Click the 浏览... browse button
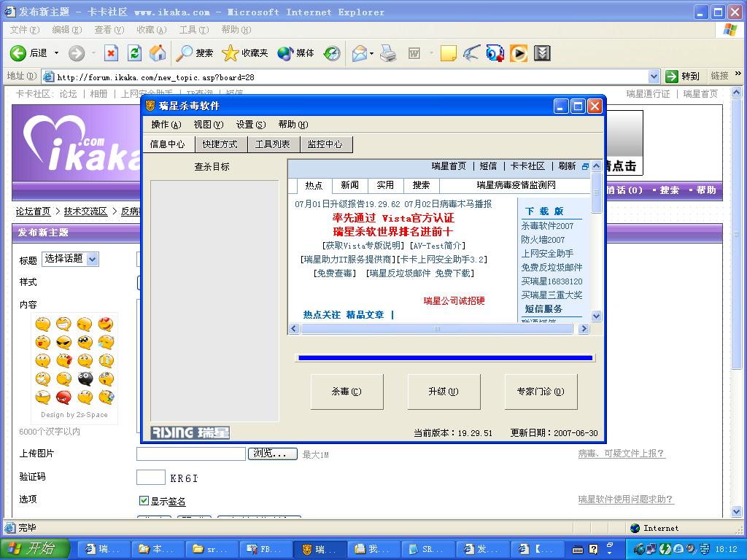Image resolution: width=747 pixels, height=560 pixels. point(273,454)
